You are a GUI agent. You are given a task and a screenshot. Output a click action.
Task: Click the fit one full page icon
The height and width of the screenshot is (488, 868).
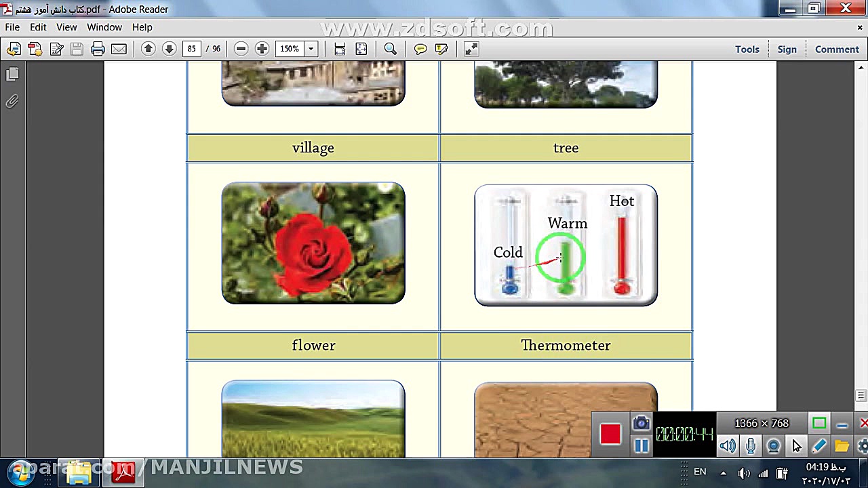coord(361,49)
